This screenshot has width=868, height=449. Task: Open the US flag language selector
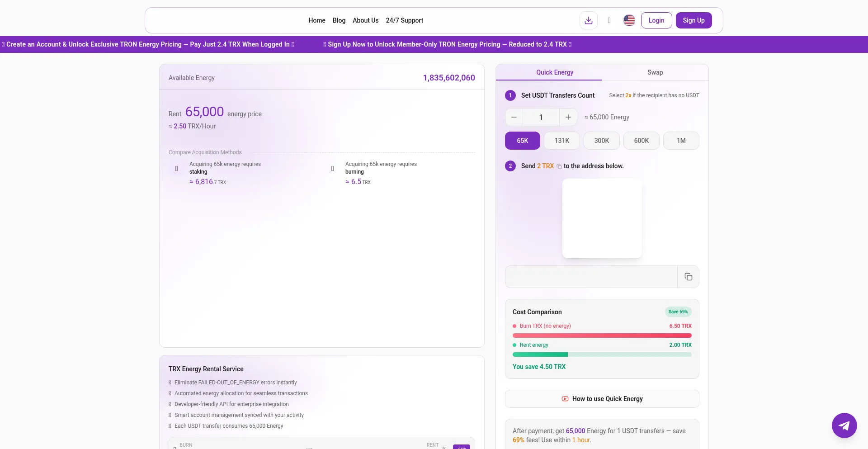coord(629,20)
